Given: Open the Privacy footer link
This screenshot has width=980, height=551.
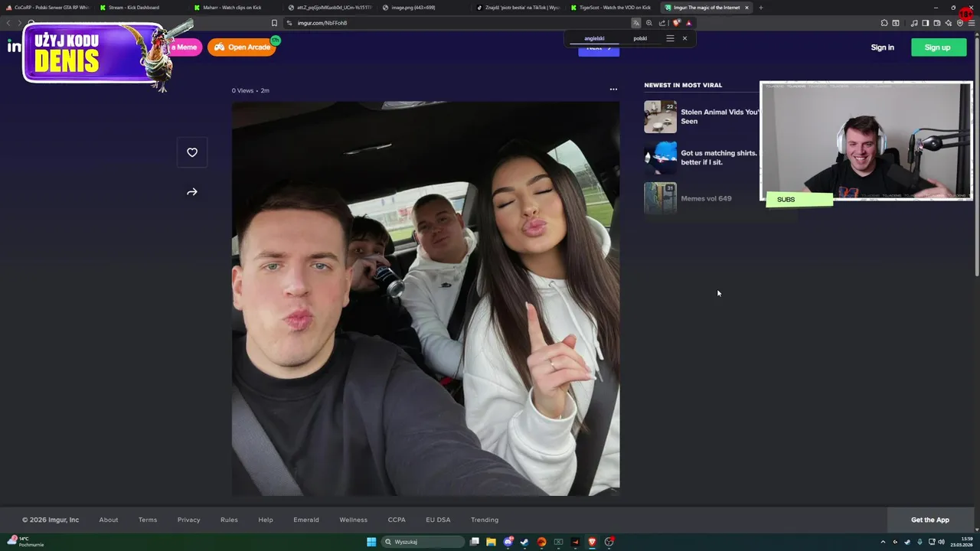Looking at the screenshot, I should (188, 520).
